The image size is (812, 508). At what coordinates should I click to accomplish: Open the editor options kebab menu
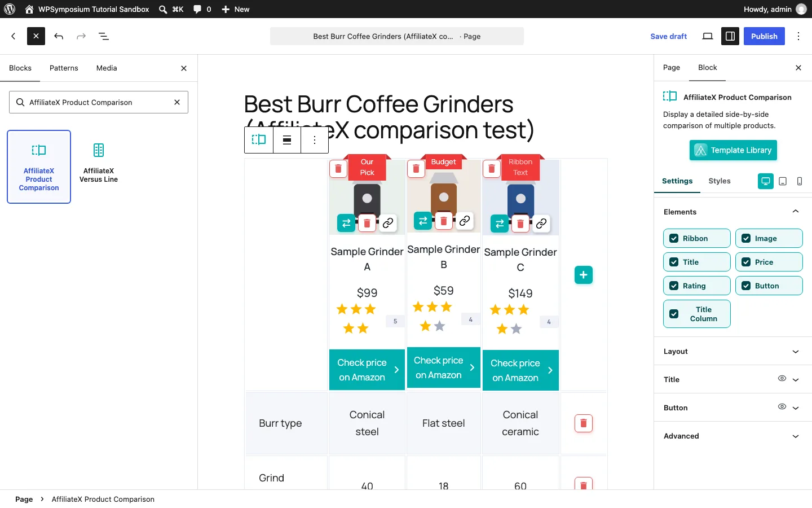pos(798,36)
